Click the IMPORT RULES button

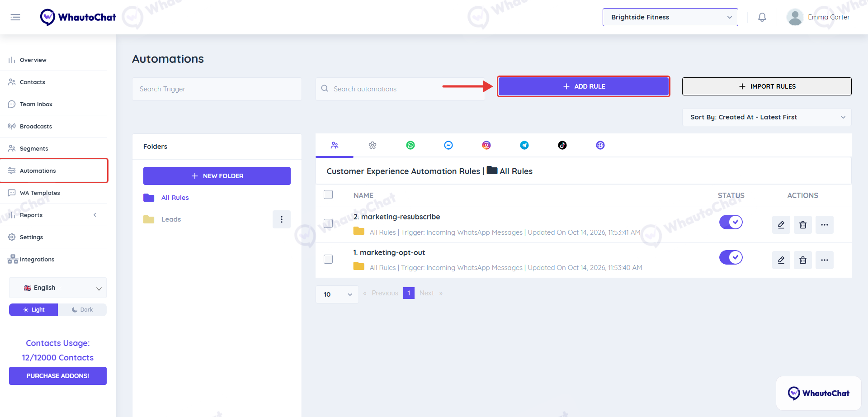(x=767, y=86)
